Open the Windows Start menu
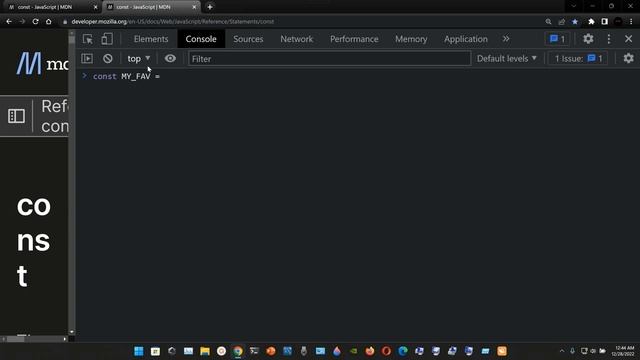This screenshot has height=360, width=640. 139,351
